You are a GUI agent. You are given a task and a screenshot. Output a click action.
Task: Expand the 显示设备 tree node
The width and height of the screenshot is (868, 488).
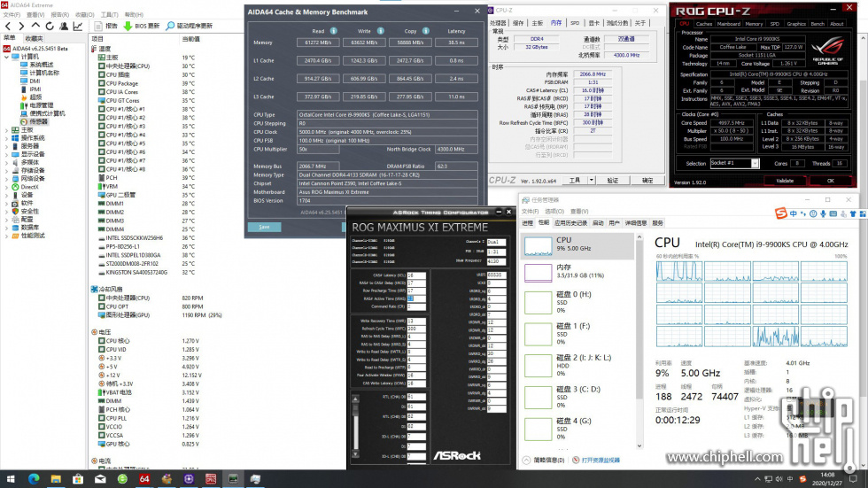pyautogui.click(x=7, y=154)
